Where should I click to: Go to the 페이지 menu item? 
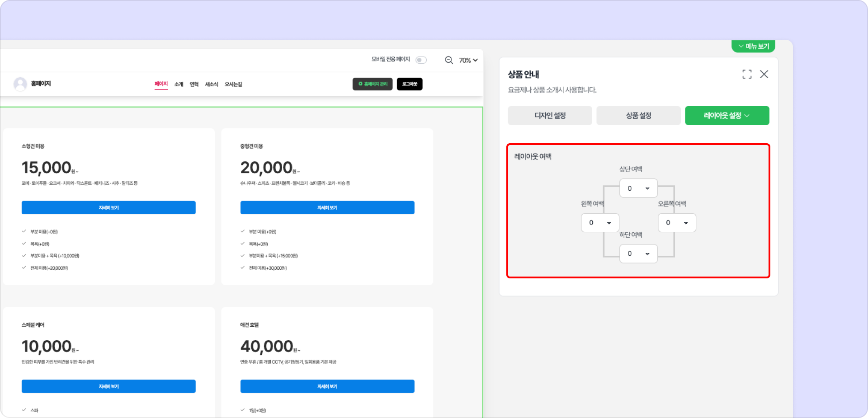[161, 84]
